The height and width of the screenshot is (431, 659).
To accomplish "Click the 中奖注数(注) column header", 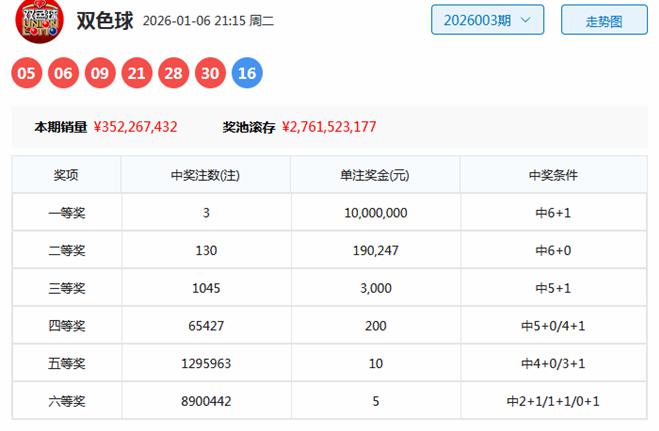I will (205, 175).
